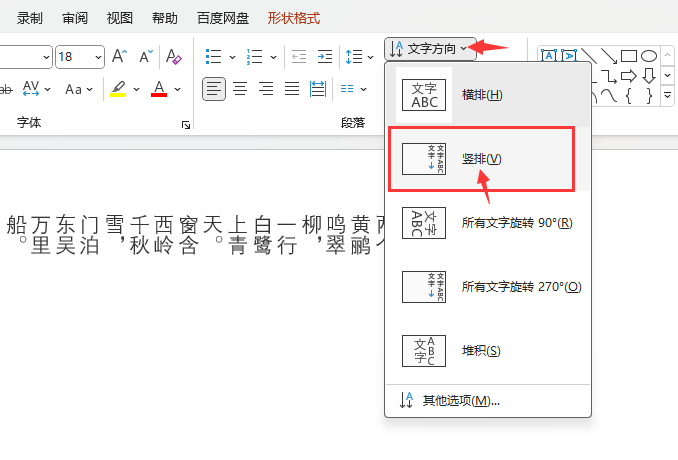678x460 pixels.
Task: Select the 形状格式 tab
Action: 294,18
